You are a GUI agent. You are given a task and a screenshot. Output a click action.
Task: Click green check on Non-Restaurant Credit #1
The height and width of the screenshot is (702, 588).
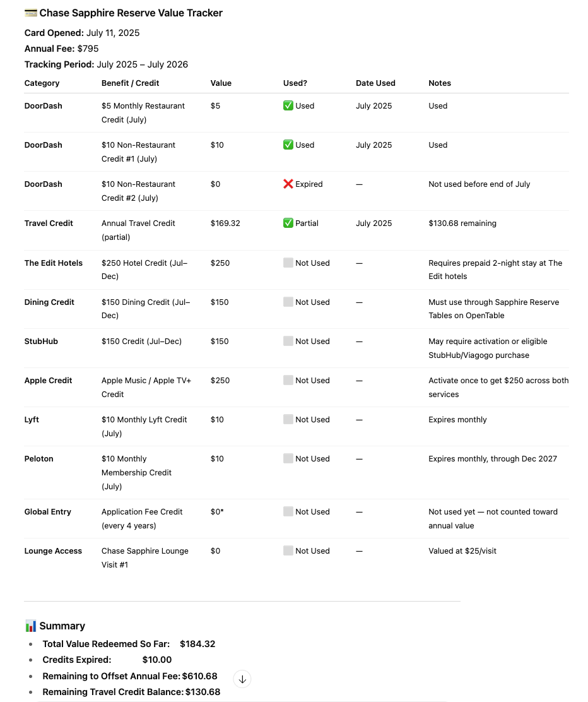[x=288, y=145]
